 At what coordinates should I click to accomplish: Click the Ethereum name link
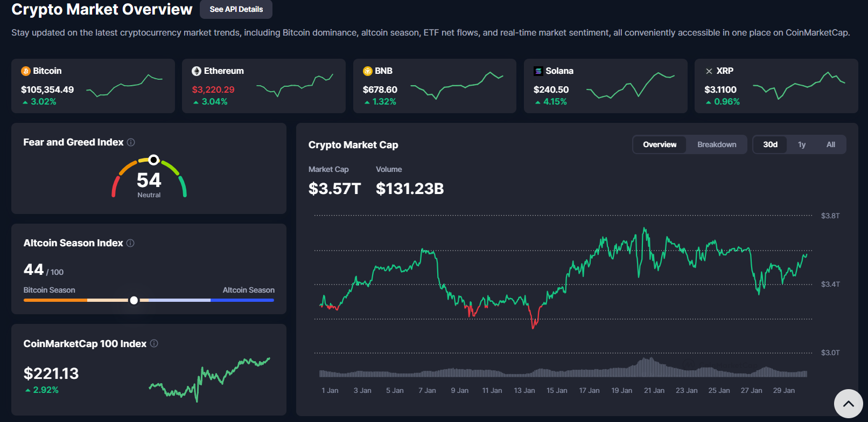[x=224, y=71]
